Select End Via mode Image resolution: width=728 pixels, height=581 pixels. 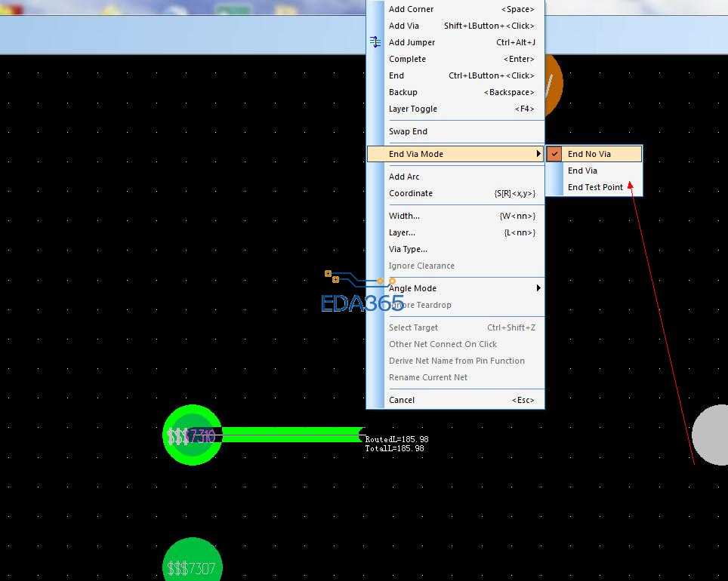(x=594, y=171)
